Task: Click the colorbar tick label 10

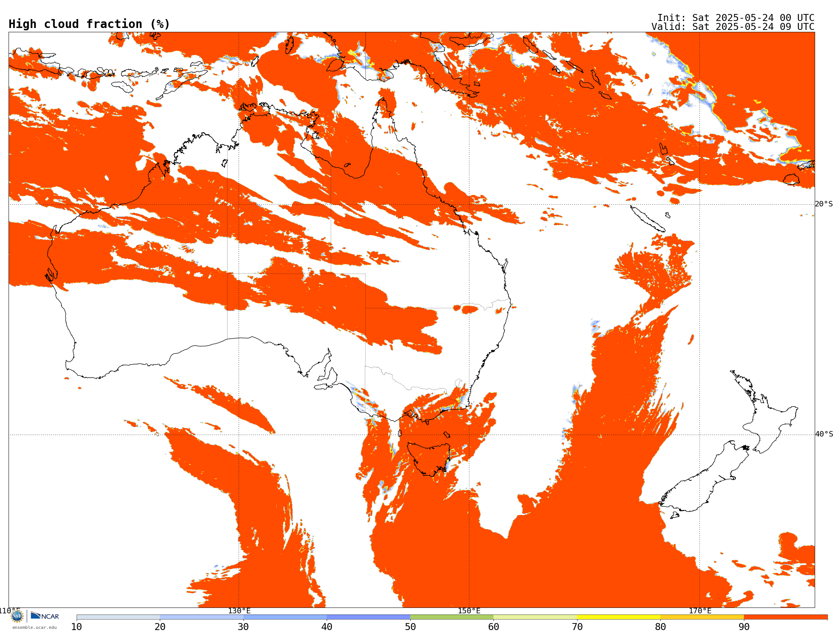Action: click(x=77, y=627)
